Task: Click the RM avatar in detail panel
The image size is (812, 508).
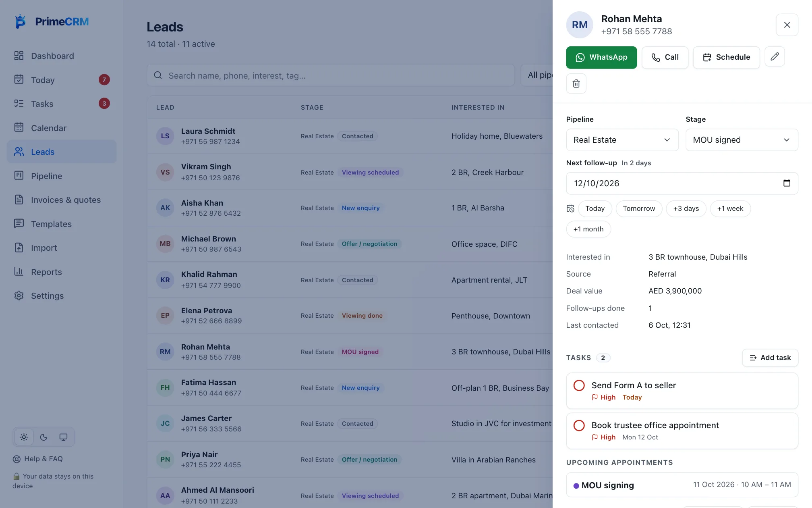Action: pos(579,25)
